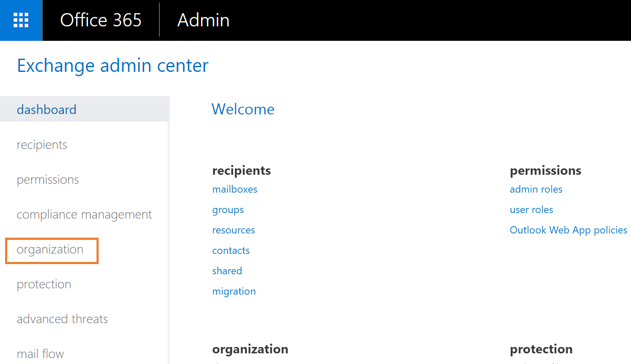Viewport: 631px width, 364px height.
Task: Open the highlighted organization sidebar item
Action: click(x=50, y=250)
